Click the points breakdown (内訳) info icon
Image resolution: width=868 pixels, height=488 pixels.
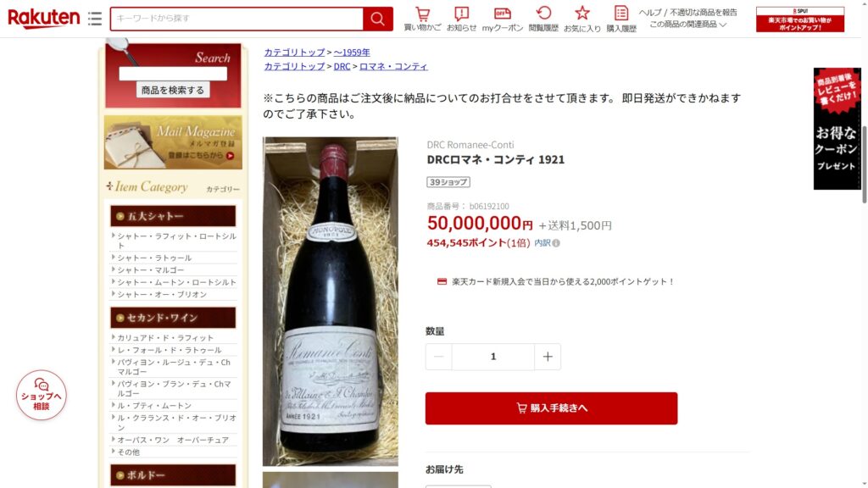(556, 243)
